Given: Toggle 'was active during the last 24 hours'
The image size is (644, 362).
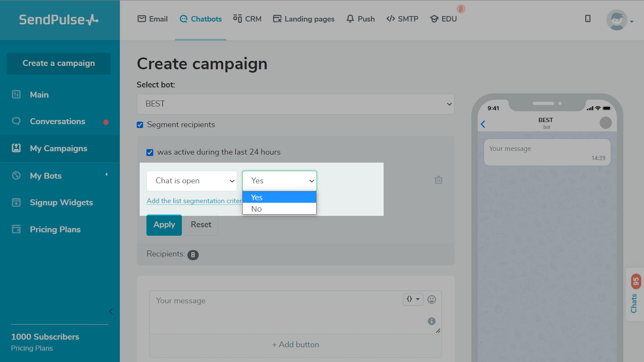Looking at the screenshot, I should click(150, 152).
